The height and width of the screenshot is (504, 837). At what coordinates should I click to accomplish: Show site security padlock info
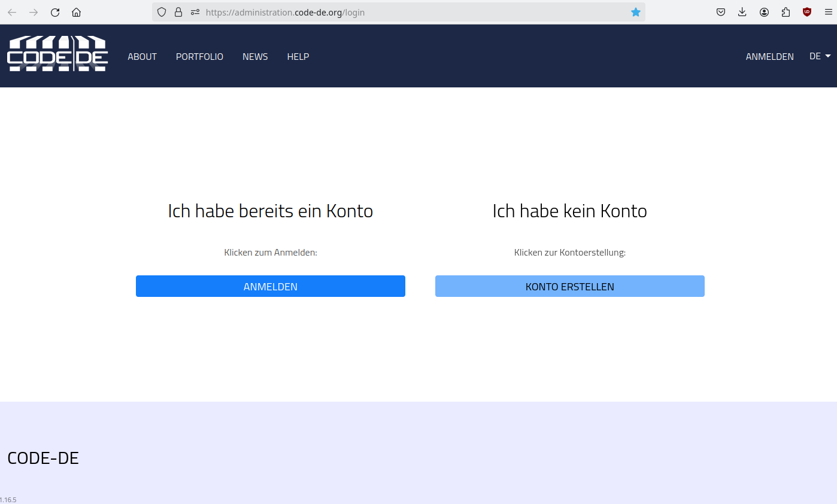click(x=178, y=12)
